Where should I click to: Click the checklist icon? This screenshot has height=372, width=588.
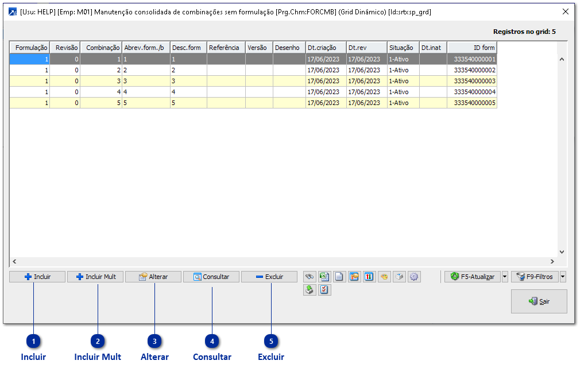click(324, 290)
